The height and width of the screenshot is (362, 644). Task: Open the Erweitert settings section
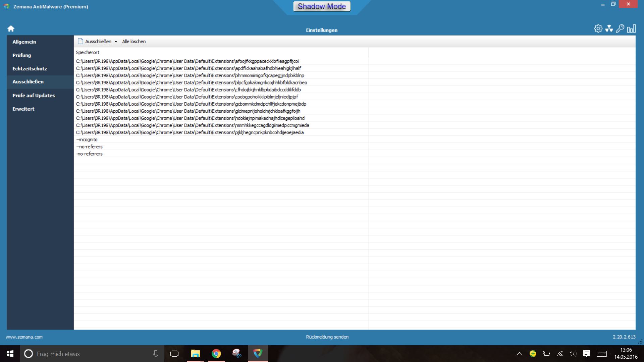[23, 109]
